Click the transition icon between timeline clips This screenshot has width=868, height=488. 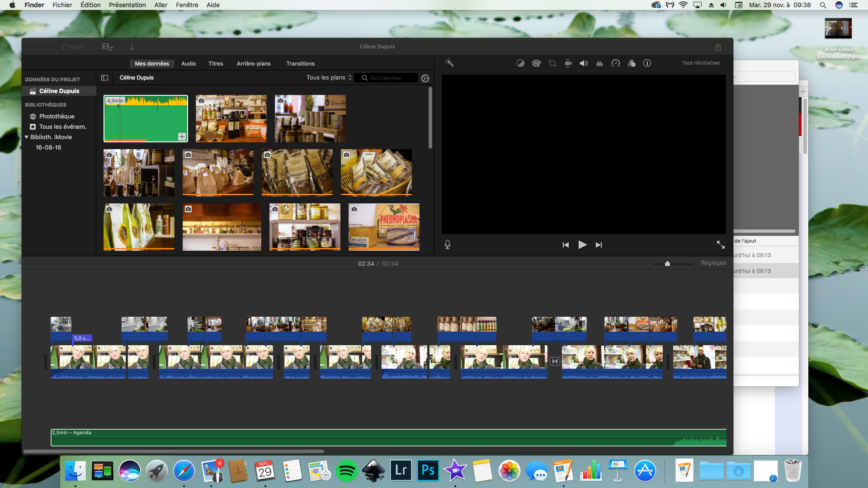coord(555,361)
